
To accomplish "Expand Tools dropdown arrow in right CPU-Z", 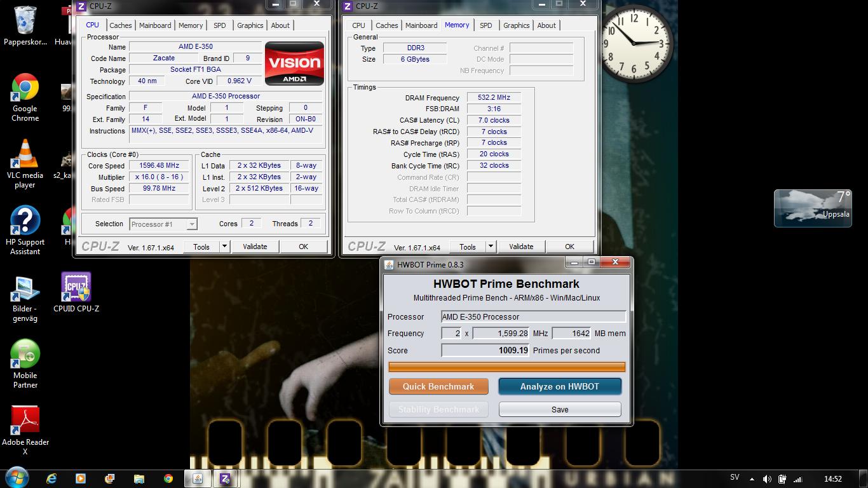I will point(491,247).
